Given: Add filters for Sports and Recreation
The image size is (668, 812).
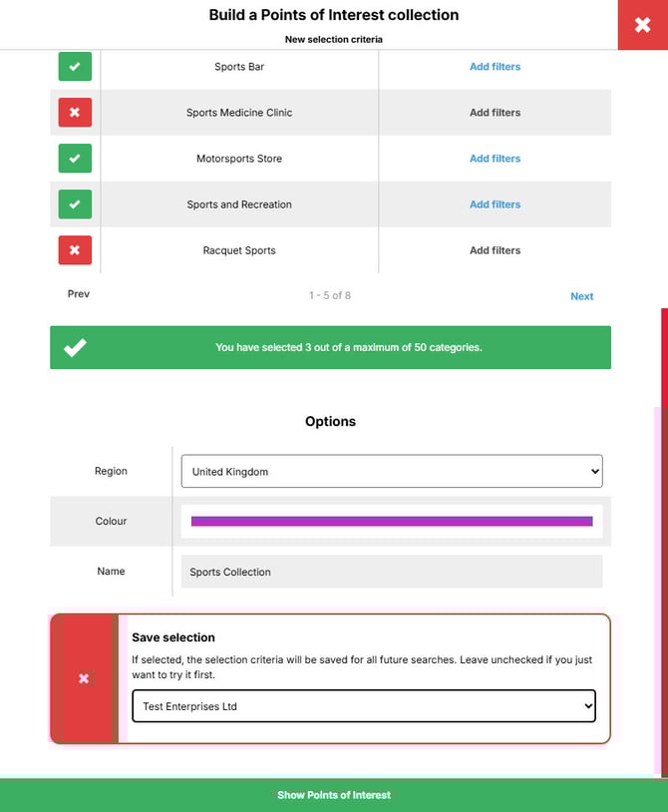Looking at the screenshot, I should (495, 204).
